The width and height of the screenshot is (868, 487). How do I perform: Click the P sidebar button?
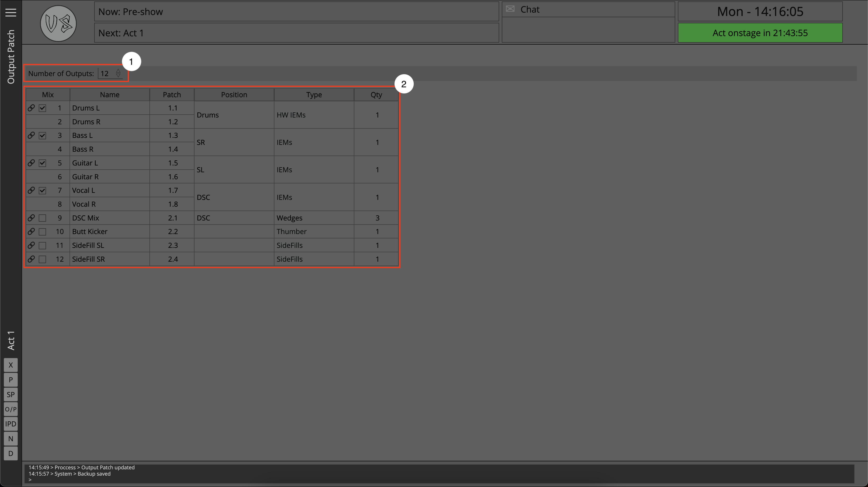pos(11,380)
